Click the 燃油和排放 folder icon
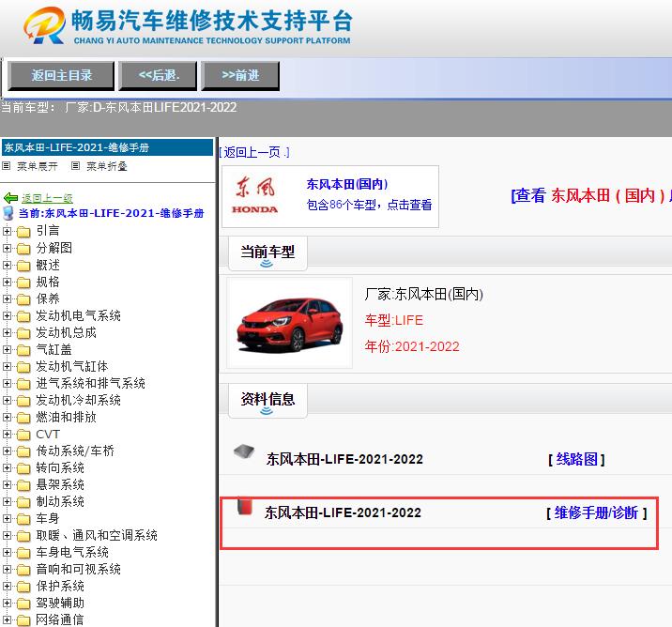Viewport: 672px width, 627px height. point(23,418)
